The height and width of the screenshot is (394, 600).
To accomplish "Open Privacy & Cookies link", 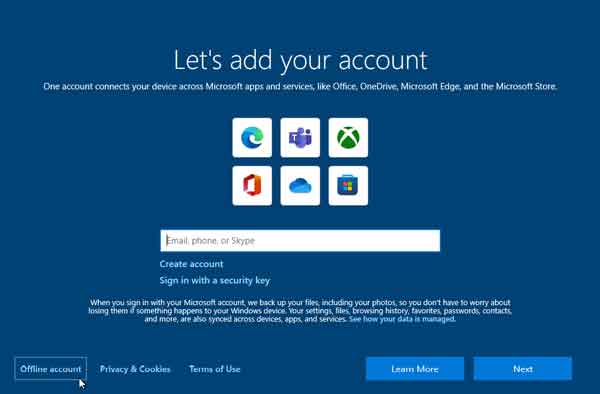I will pos(135,369).
